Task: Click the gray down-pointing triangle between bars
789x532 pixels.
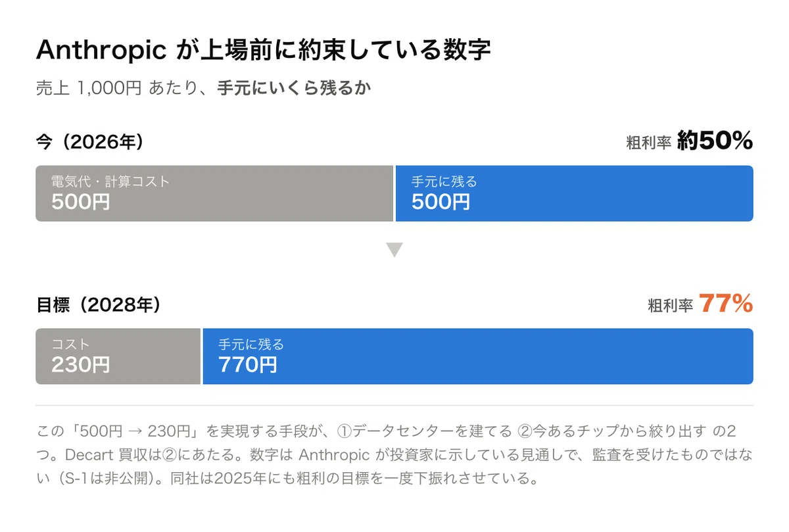Action: tap(394, 250)
